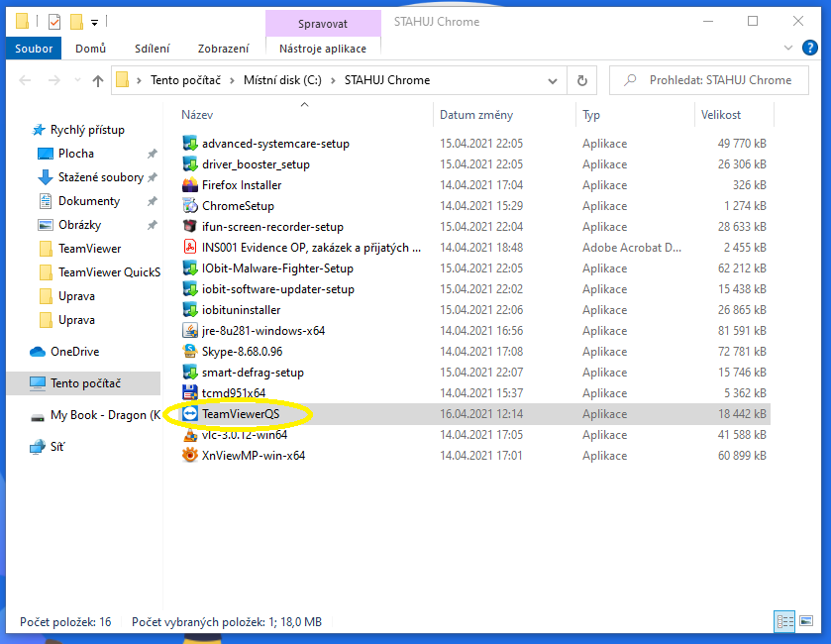
Task: Click the Firefox Installer icon
Action: coord(190,185)
